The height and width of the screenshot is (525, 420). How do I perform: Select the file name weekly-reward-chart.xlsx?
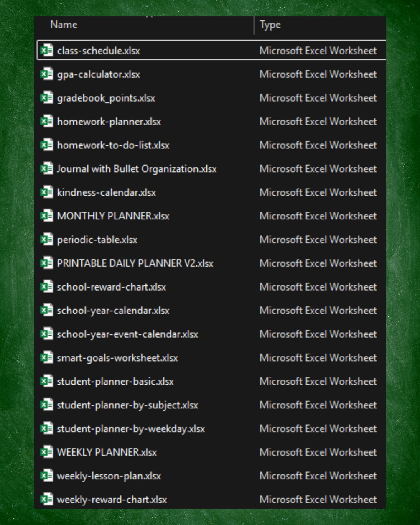pos(112,500)
